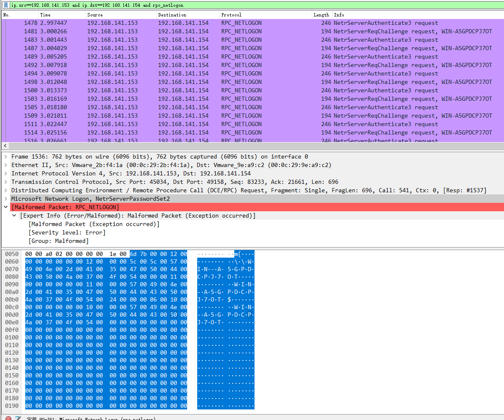Viewport: 504px width, 420px height.
Task: Open expert info via red circle icon
Action: [x=8, y=419]
